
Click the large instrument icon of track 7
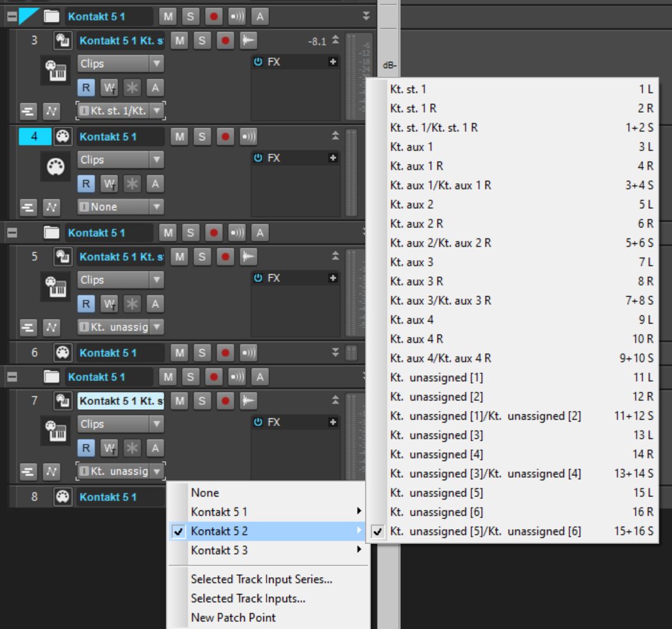point(56,430)
